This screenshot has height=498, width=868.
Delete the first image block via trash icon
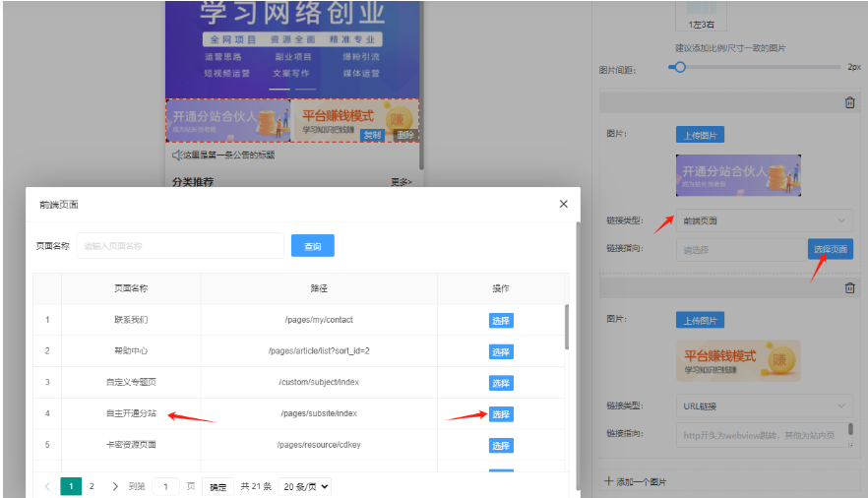[849, 102]
